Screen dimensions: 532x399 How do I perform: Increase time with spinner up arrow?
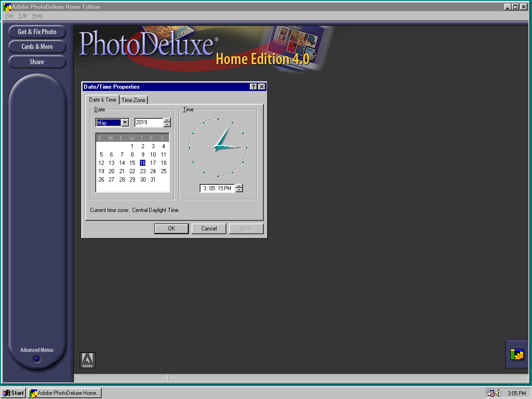pyautogui.click(x=239, y=186)
